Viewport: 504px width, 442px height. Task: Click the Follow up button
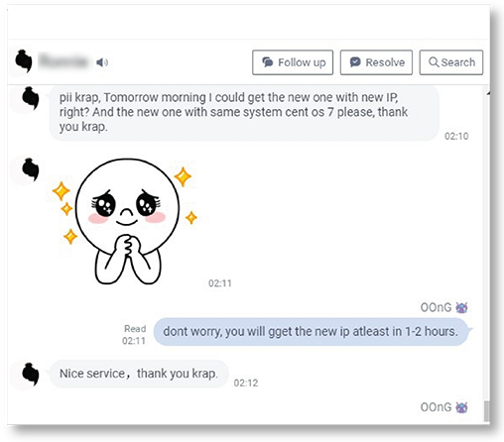[x=293, y=62]
